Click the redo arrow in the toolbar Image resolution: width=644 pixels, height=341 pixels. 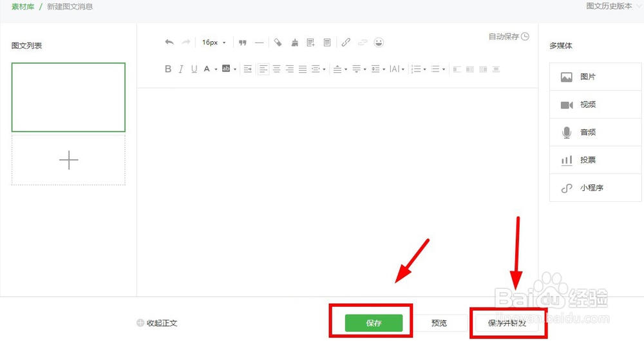pyautogui.click(x=186, y=42)
